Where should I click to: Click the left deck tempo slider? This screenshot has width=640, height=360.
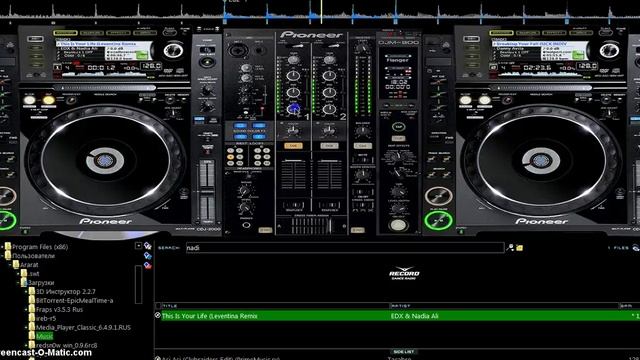208,191
